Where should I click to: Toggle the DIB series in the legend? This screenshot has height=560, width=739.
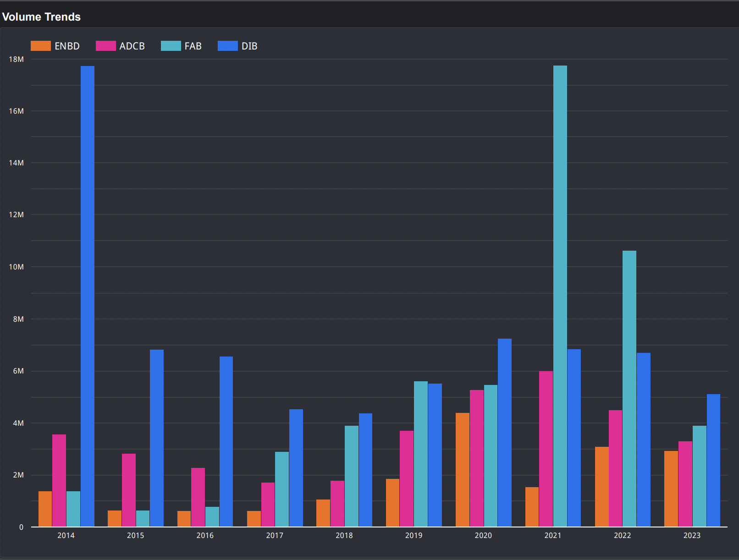237,46
